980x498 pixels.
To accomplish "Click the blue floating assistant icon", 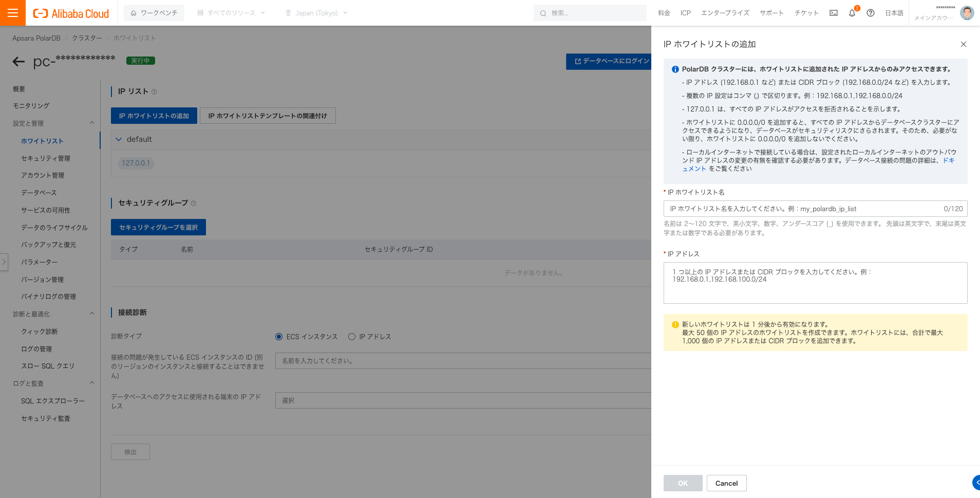I will [976, 483].
